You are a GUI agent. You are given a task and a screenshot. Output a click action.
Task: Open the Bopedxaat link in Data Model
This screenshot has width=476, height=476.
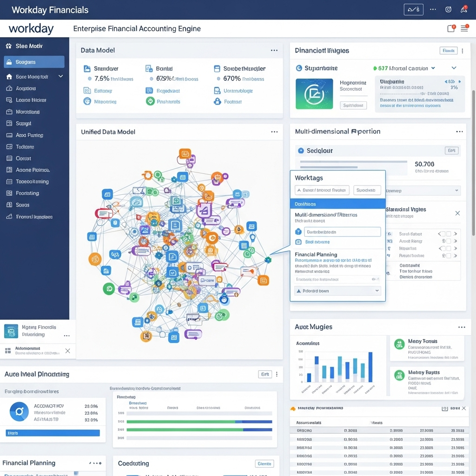click(x=168, y=91)
